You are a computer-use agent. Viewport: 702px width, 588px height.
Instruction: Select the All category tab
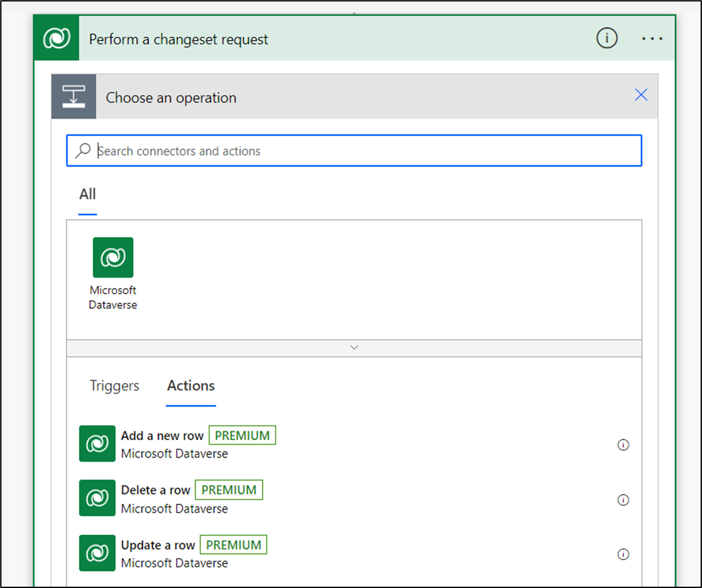point(88,194)
